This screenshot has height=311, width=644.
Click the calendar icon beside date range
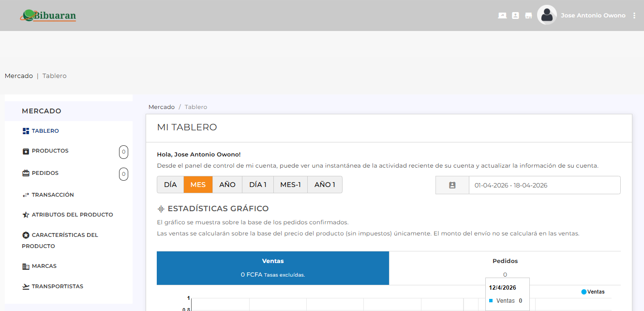452,185
